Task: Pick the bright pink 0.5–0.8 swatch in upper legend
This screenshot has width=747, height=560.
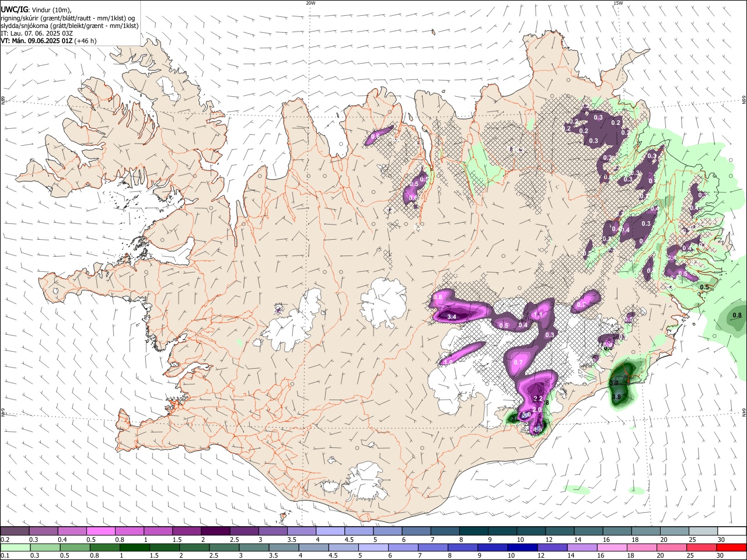Action: coord(100,531)
